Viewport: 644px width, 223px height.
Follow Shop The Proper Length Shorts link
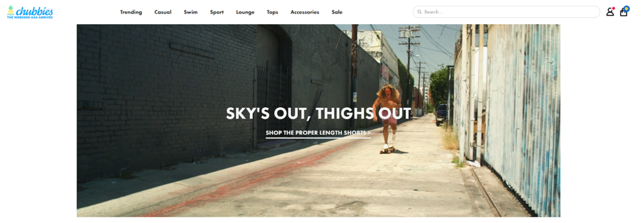tap(318, 133)
